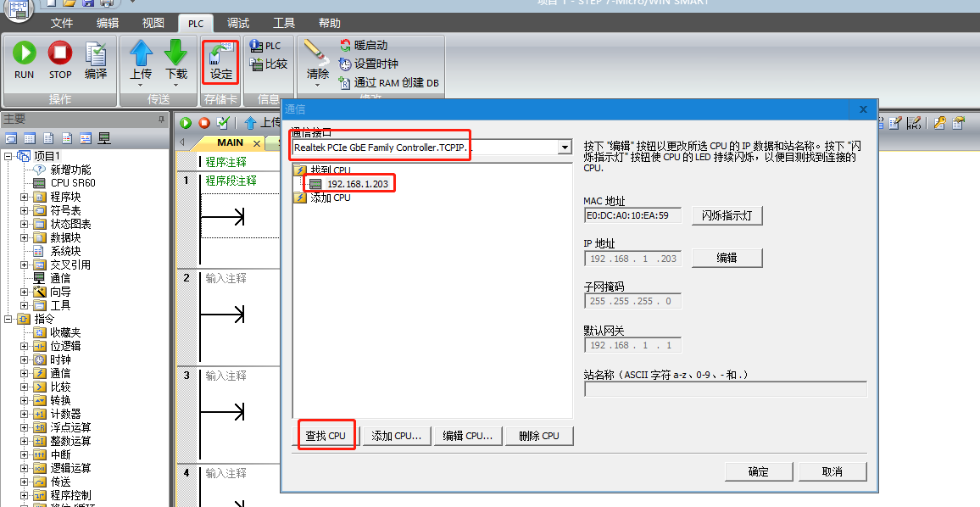Viewport: 980px width, 507px height.
Task: Cancel the dialog with 取消
Action: point(832,471)
